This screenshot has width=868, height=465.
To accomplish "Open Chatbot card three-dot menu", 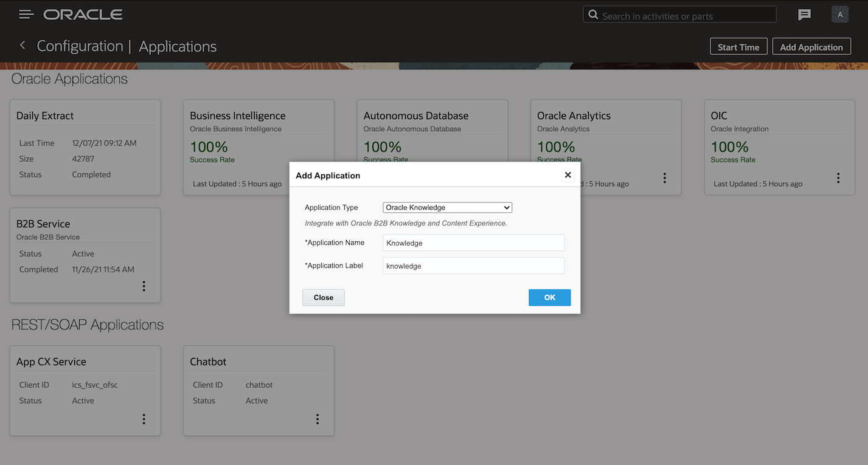I will pyautogui.click(x=318, y=419).
